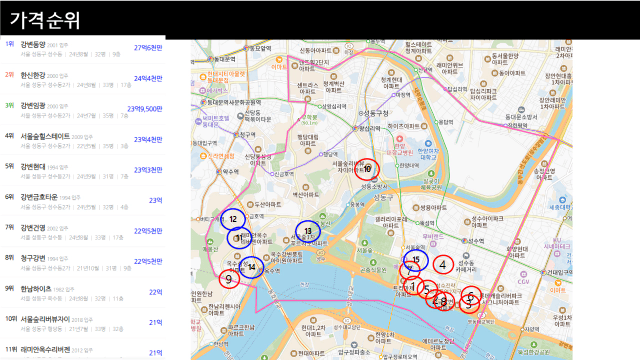Select blue circle marker number 12
Image resolution: width=640 pixels, height=360 pixels.
(x=233, y=219)
